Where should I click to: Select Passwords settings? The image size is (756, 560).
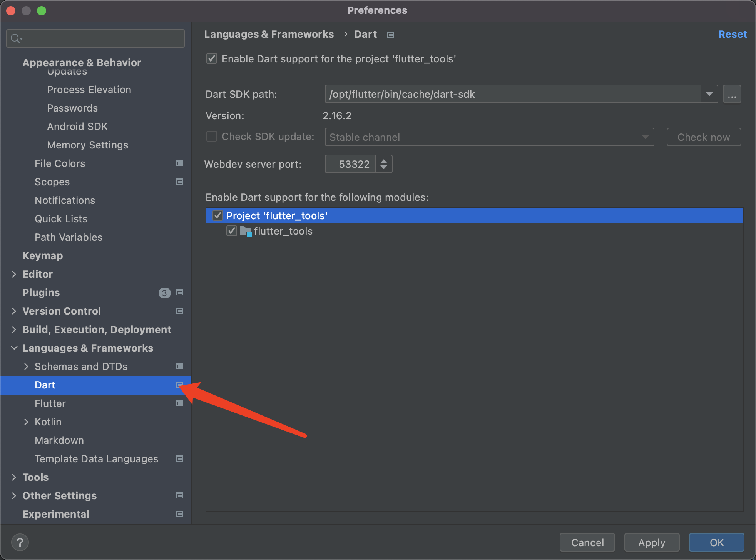click(x=72, y=108)
